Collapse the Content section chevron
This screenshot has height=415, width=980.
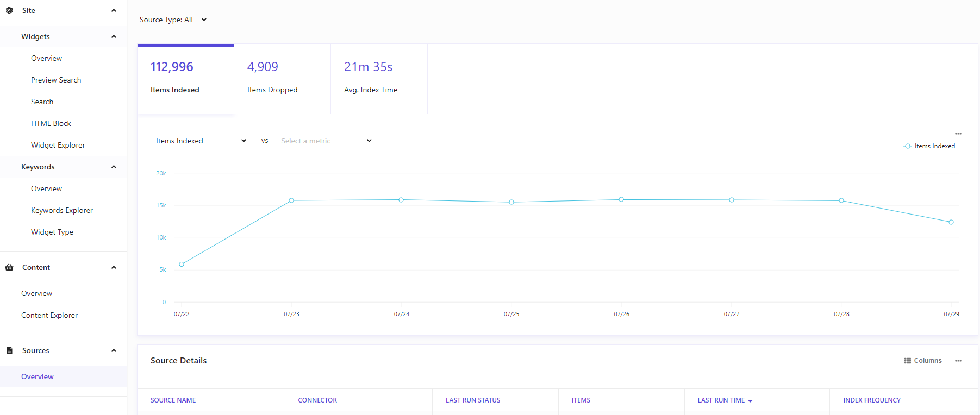point(114,267)
